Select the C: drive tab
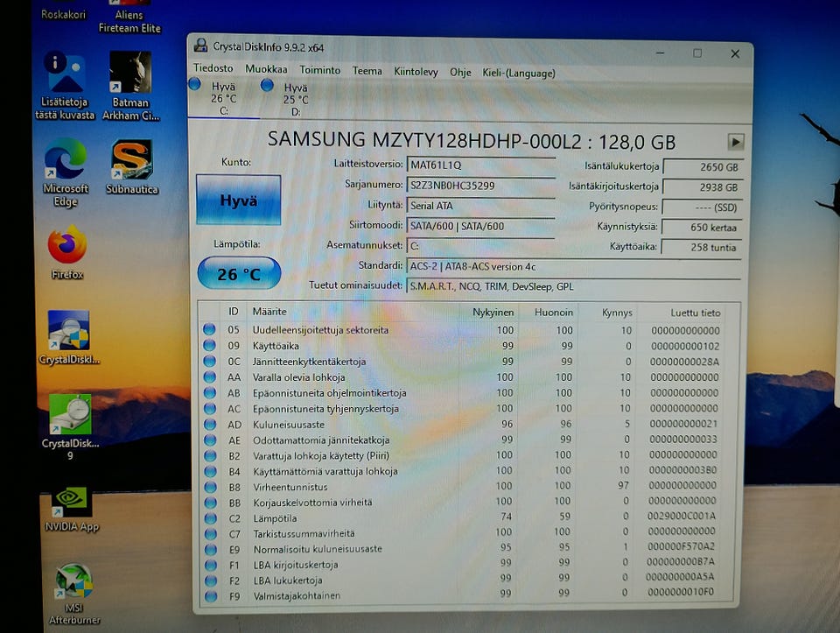840x633 pixels. point(223,98)
